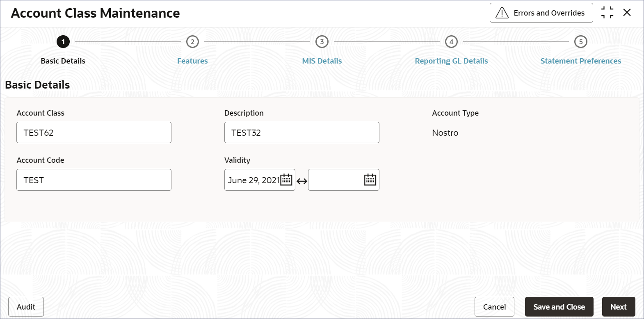644x319 pixels.
Task: Open the Statement Preferences step
Action: tap(581, 61)
